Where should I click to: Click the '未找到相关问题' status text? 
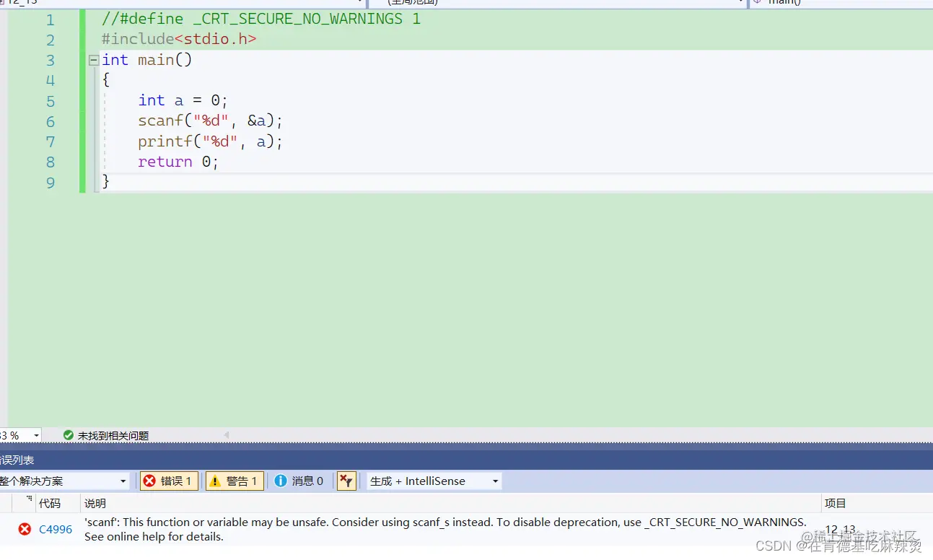pyautogui.click(x=113, y=436)
